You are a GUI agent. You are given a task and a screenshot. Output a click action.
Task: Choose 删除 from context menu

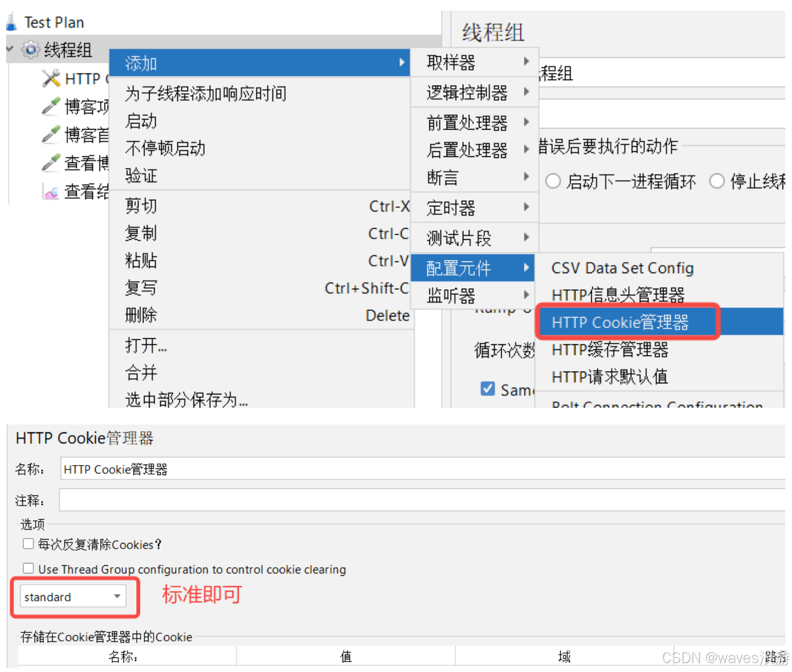click(260, 315)
